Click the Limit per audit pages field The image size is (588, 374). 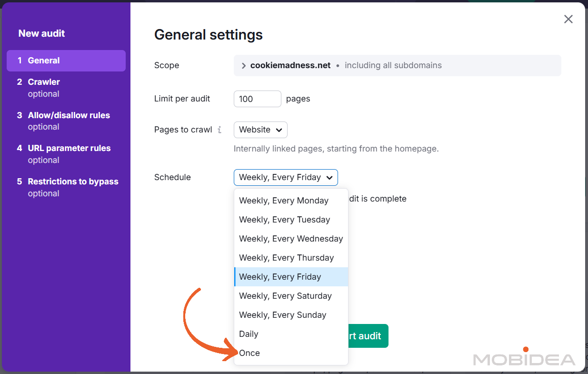click(x=257, y=99)
